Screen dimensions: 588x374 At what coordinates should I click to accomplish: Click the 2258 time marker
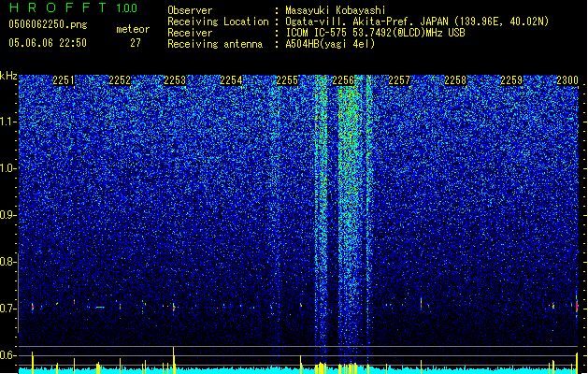(455, 80)
